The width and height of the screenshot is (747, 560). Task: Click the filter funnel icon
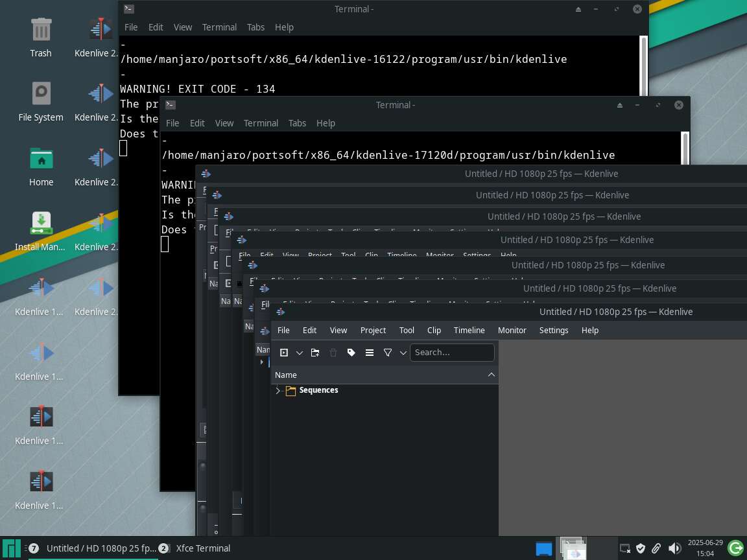pyautogui.click(x=388, y=353)
